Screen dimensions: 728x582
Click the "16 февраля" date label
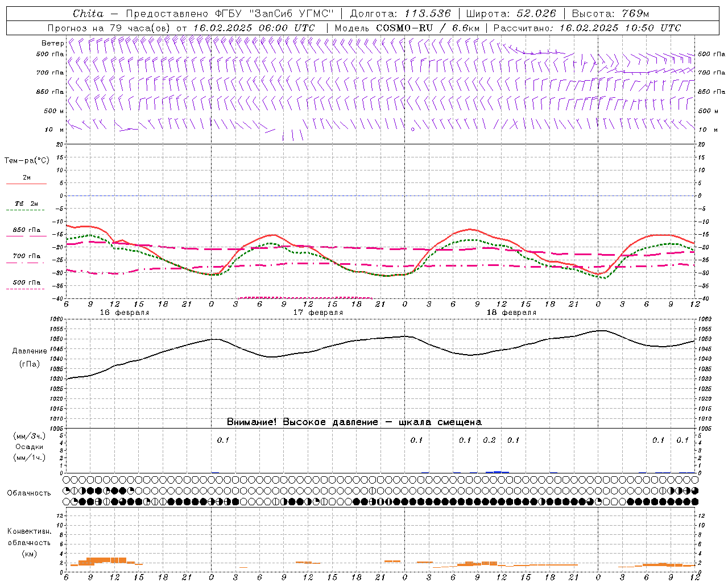click(125, 313)
